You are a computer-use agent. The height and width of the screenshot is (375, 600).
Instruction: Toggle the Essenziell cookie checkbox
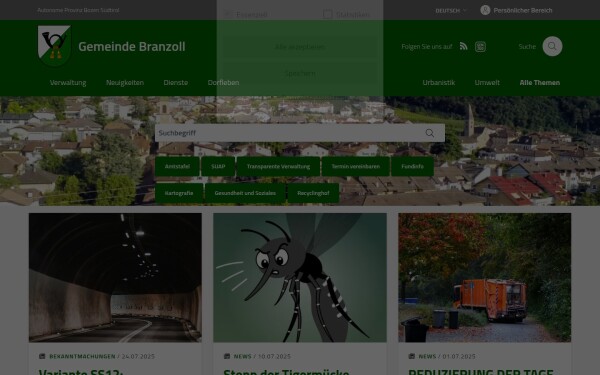(x=228, y=14)
